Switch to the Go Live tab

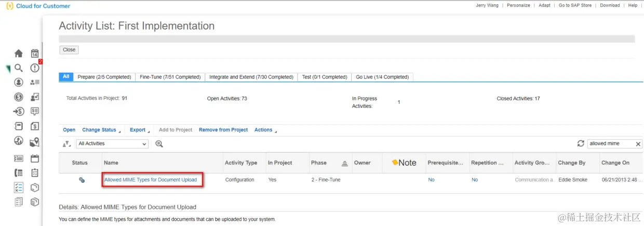[382, 77]
